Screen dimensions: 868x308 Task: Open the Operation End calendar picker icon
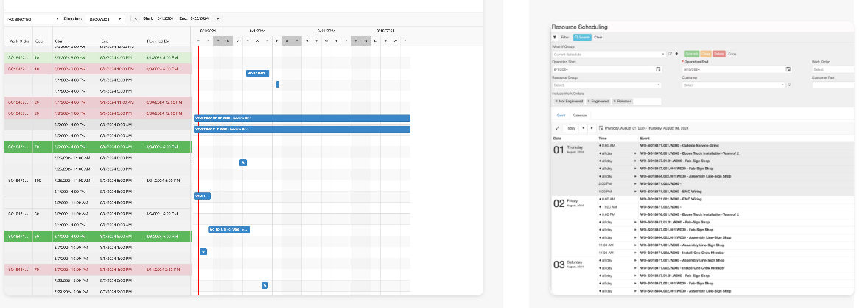pos(787,70)
